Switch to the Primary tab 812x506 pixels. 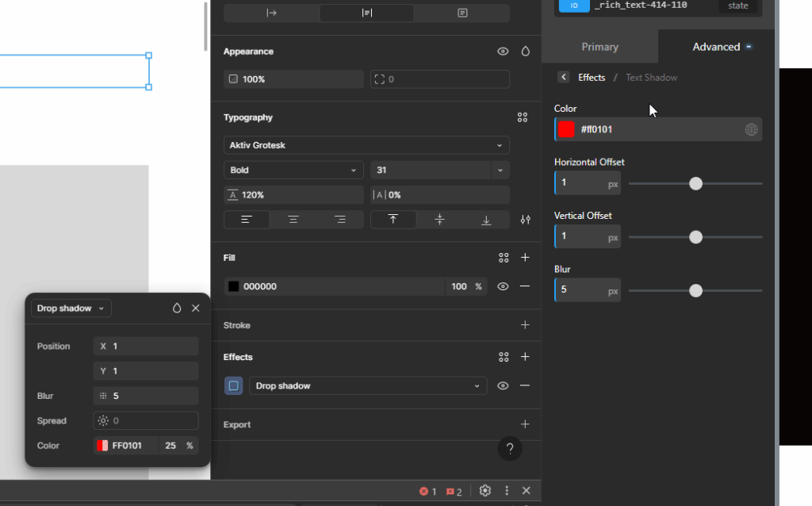pos(599,47)
